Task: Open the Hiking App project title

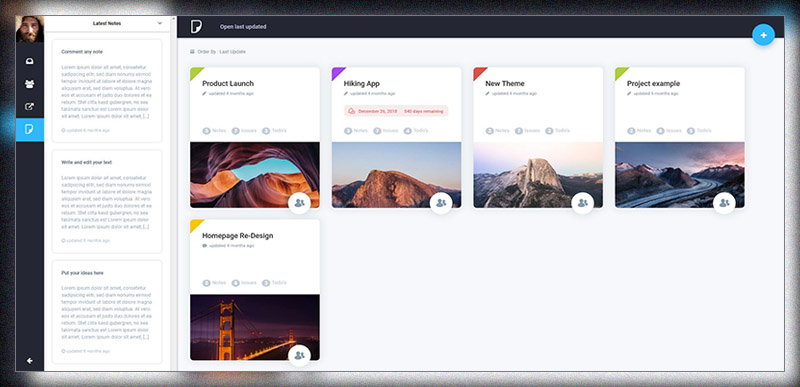Action: click(362, 84)
